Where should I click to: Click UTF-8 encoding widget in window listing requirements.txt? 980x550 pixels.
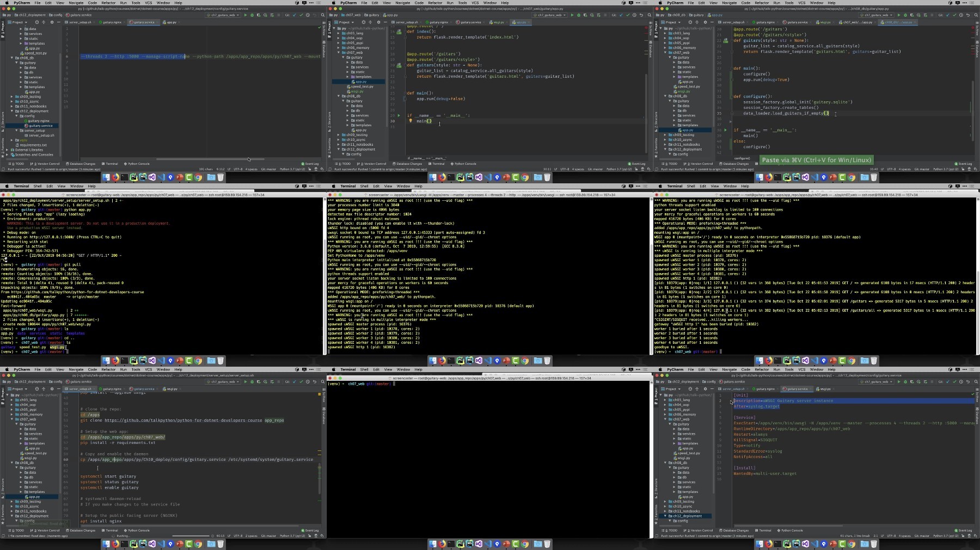click(238, 169)
